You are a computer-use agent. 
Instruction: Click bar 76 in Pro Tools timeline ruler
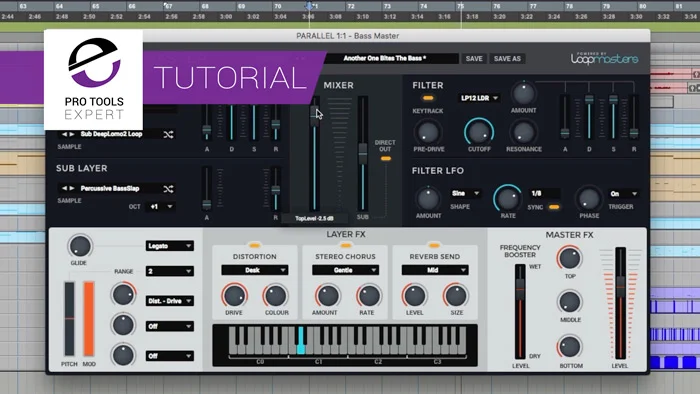(x=496, y=6)
